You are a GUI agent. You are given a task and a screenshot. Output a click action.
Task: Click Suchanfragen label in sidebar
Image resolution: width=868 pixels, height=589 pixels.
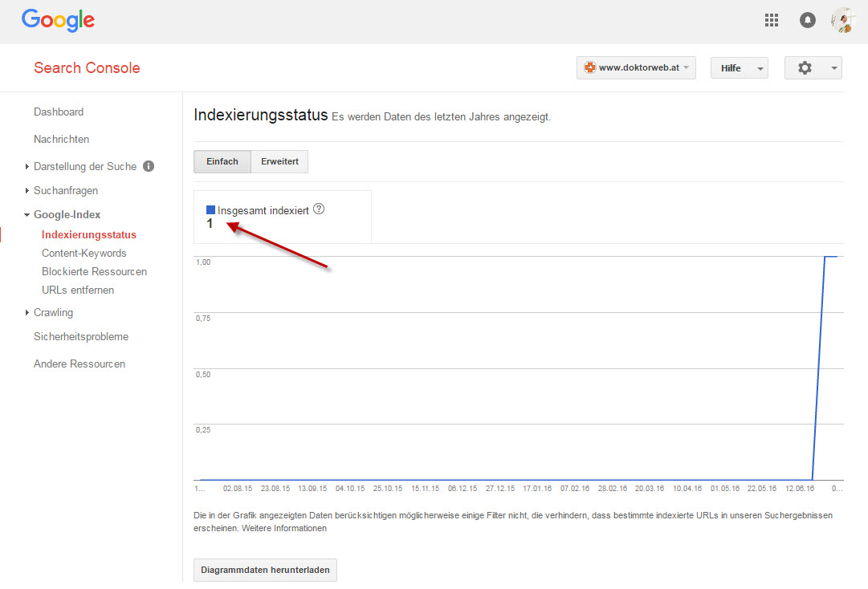point(66,191)
